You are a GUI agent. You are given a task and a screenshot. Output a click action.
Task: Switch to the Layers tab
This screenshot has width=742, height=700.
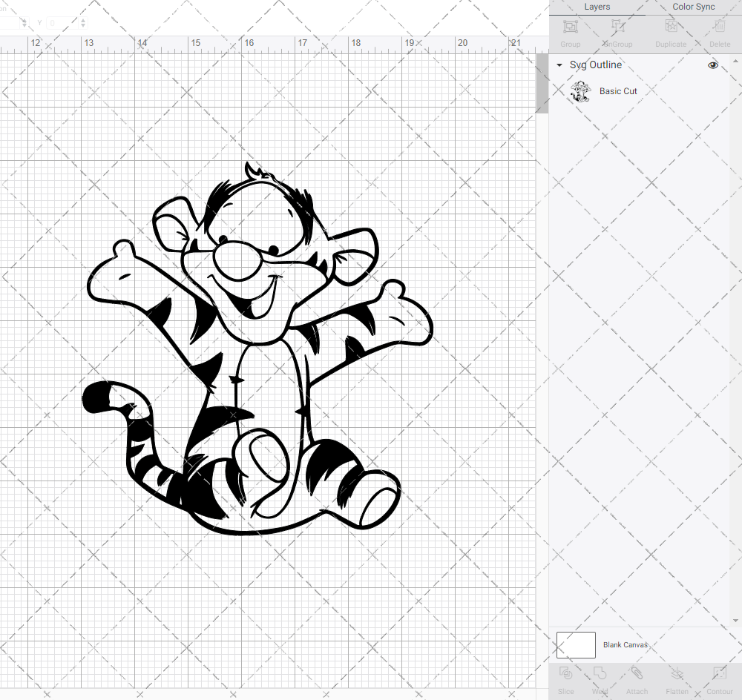click(597, 7)
